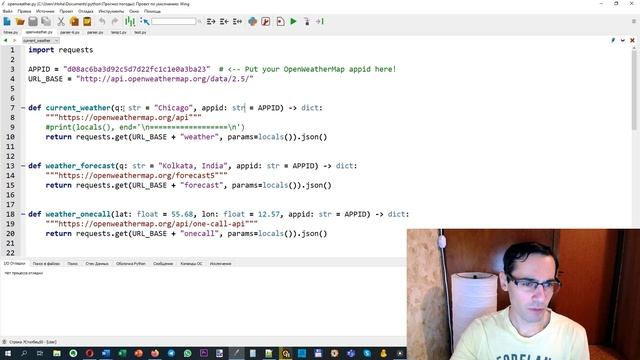Click the New File toolbar icon

[x=7, y=21]
